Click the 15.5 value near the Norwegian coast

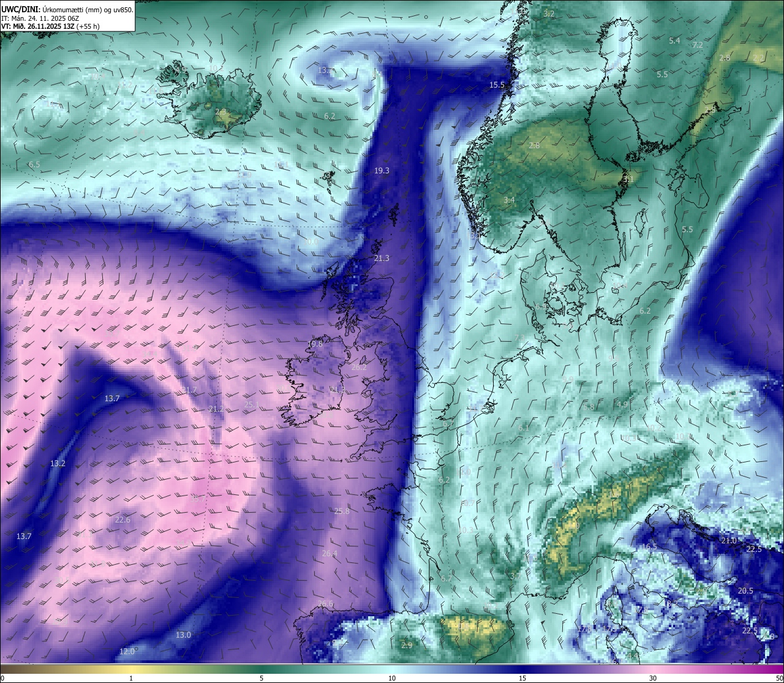click(x=497, y=85)
